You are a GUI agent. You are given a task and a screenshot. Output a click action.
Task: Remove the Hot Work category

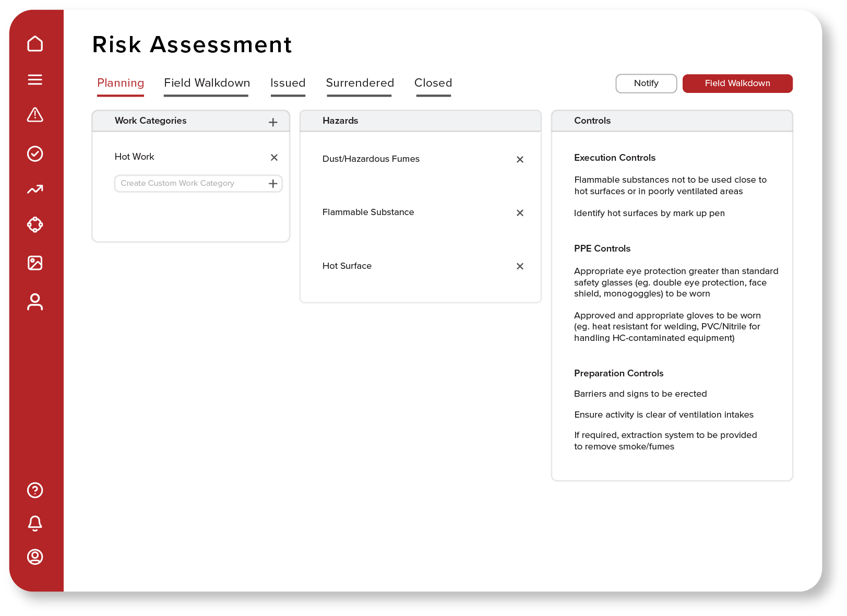(x=274, y=157)
